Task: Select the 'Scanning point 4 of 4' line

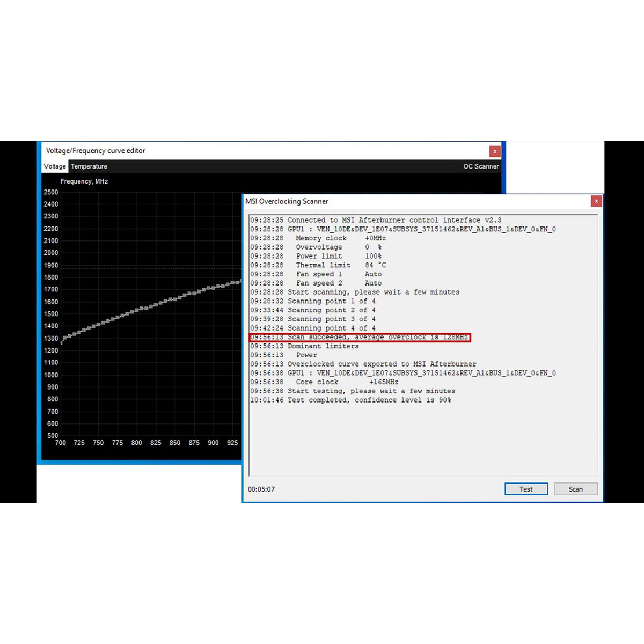Action: (x=313, y=328)
